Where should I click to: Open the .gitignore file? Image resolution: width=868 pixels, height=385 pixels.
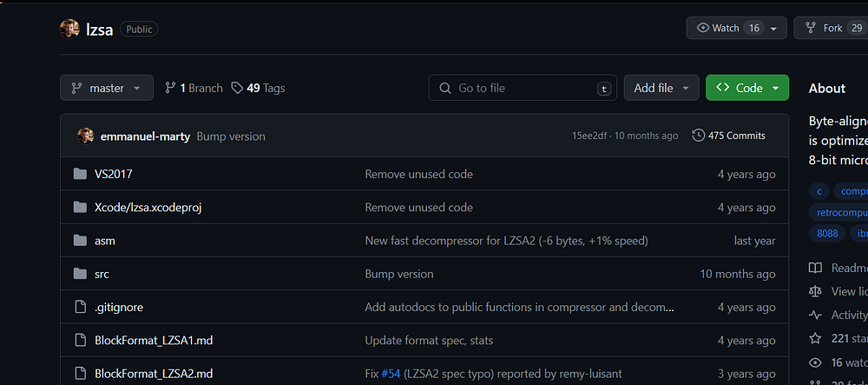click(x=119, y=307)
